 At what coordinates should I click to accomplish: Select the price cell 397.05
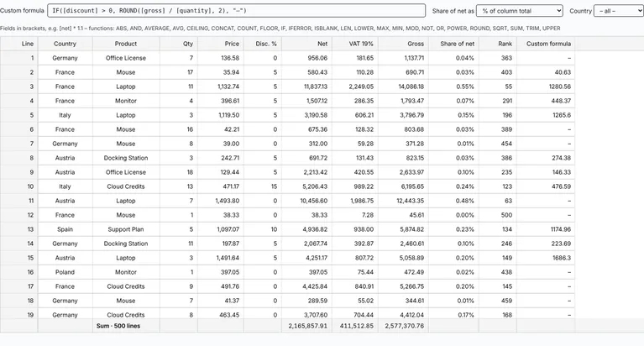pos(221,272)
